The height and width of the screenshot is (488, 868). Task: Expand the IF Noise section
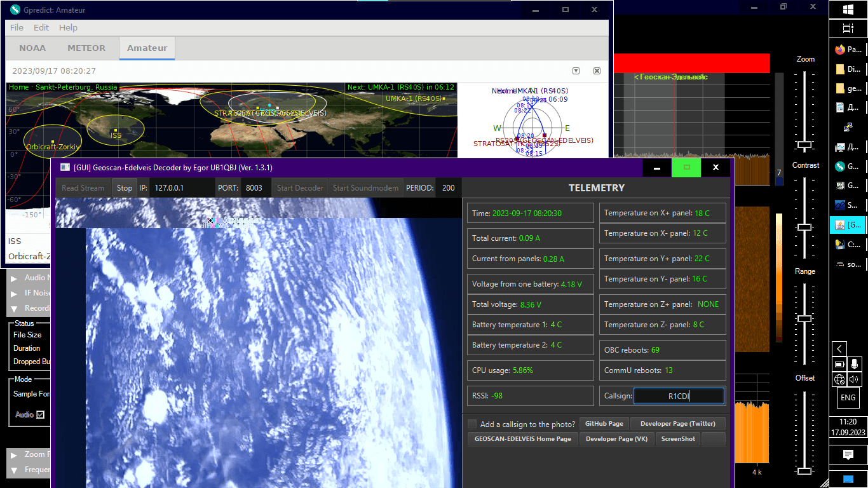tap(14, 292)
